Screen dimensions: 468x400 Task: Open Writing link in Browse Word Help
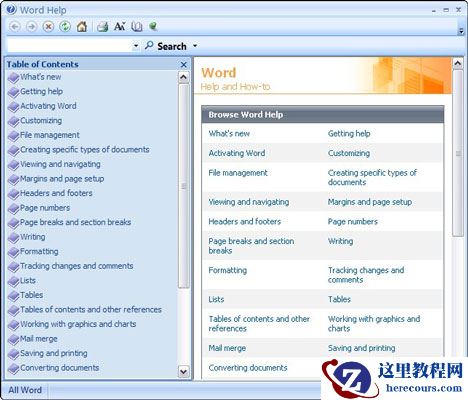pyautogui.click(x=340, y=241)
